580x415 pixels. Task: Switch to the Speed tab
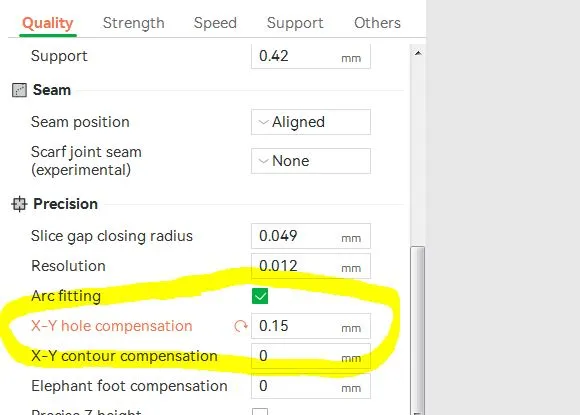click(215, 23)
